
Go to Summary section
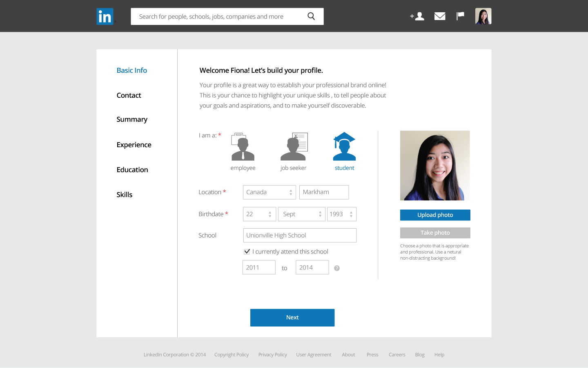pyautogui.click(x=132, y=119)
